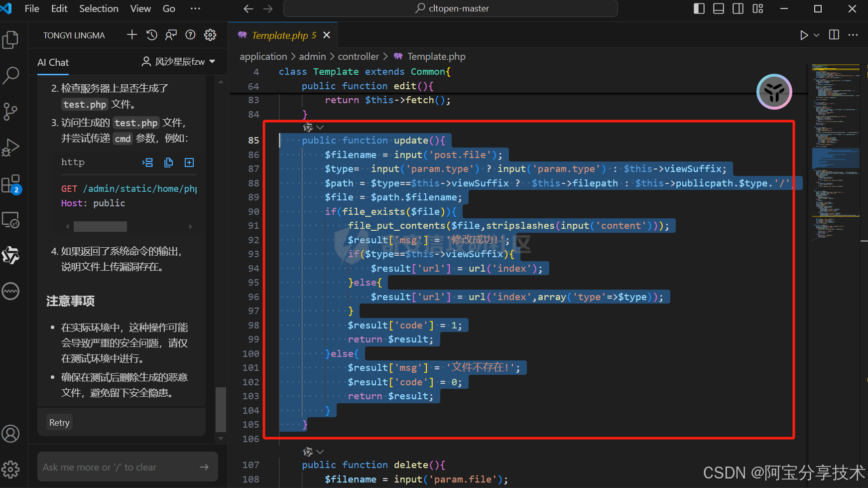Open Tongyi Lingma feedback icon
868x488 pixels.
coord(171,35)
